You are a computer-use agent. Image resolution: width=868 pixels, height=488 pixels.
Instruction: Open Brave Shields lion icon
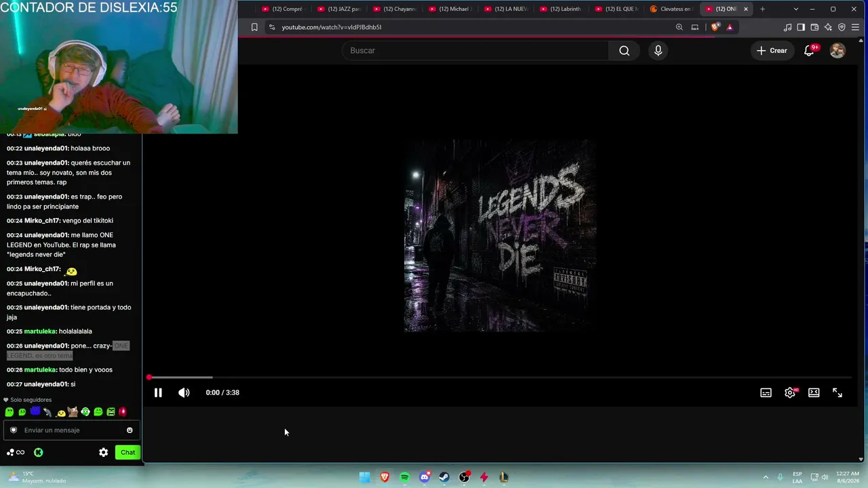click(x=715, y=27)
